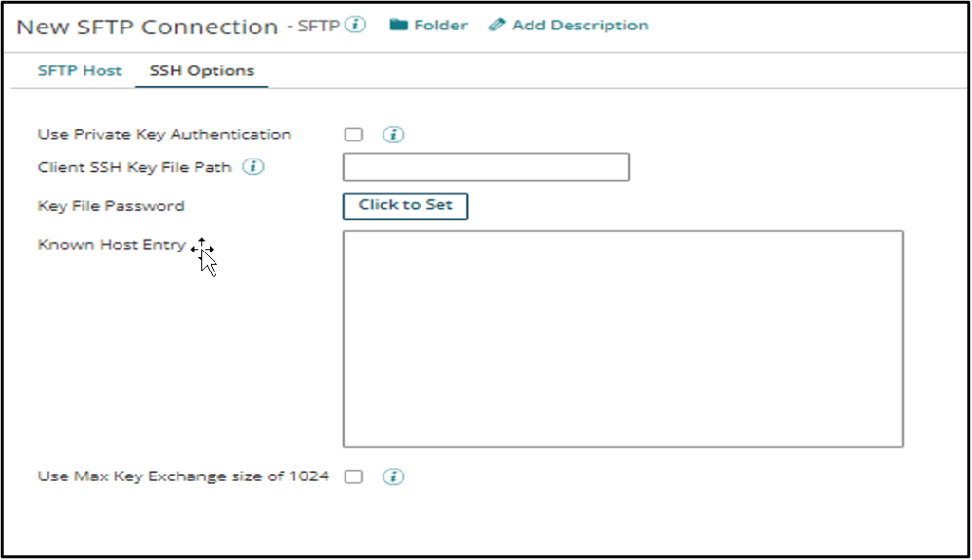This screenshot has height=560, width=972.
Task: Show info for Max Key Exchange size option
Action: (393, 476)
